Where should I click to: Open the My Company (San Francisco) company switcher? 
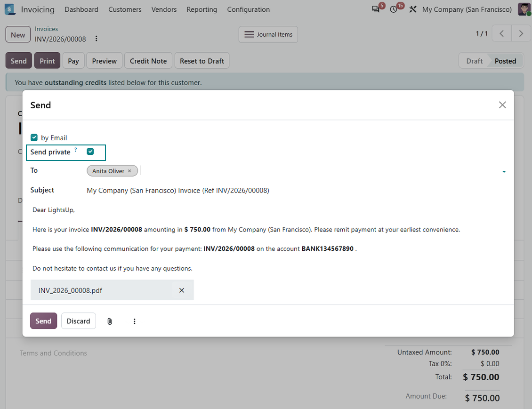pyautogui.click(x=467, y=9)
